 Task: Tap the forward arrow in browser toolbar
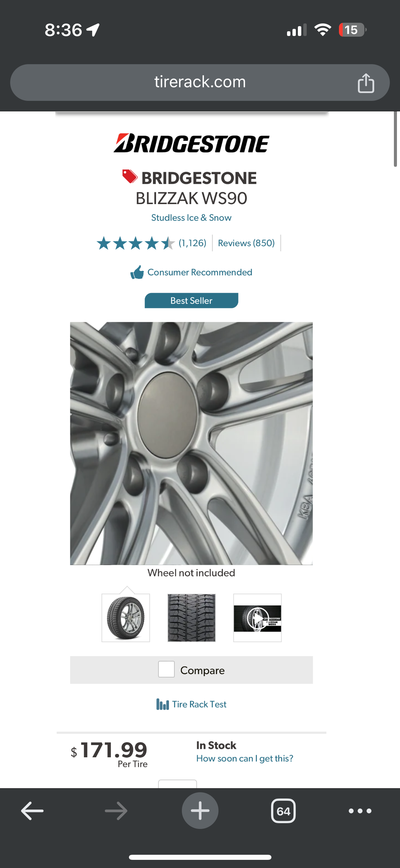click(116, 811)
